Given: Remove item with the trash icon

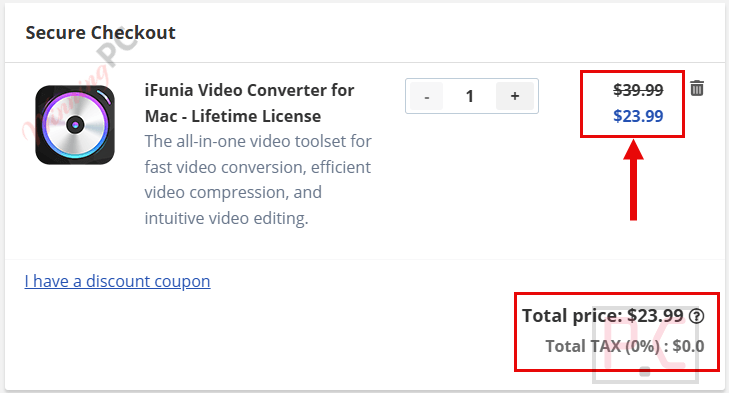Looking at the screenshot, I should coord(696,88).
